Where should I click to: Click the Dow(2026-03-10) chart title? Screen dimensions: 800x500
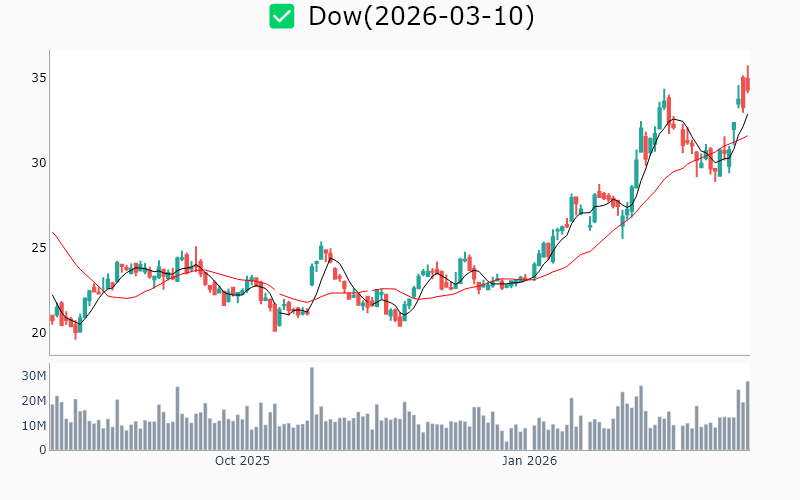point(421,16)
